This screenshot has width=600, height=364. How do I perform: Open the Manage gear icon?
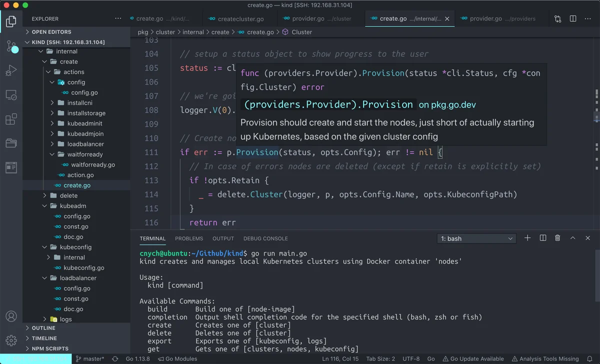[x=11, y=340]
